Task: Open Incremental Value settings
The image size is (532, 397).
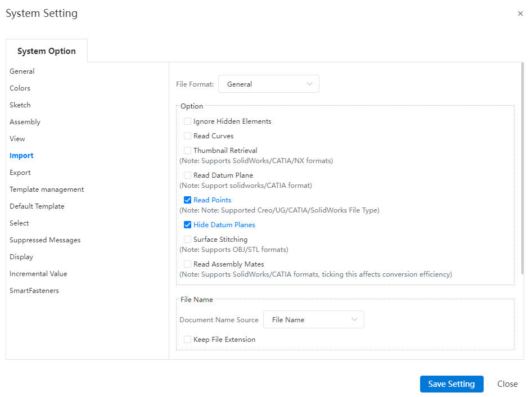Action: [x=38, y=273]
